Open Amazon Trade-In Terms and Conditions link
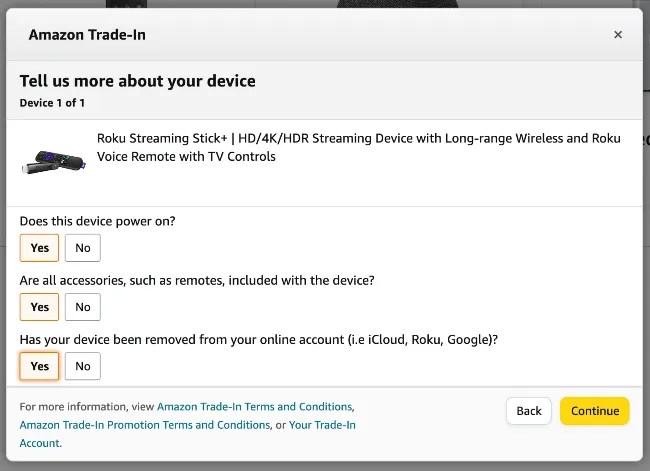650x471 pixels. [254, 407]
